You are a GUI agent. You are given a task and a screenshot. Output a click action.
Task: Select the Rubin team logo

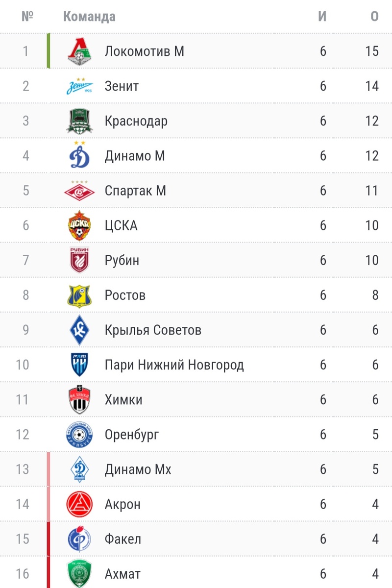tap(79, 260)
